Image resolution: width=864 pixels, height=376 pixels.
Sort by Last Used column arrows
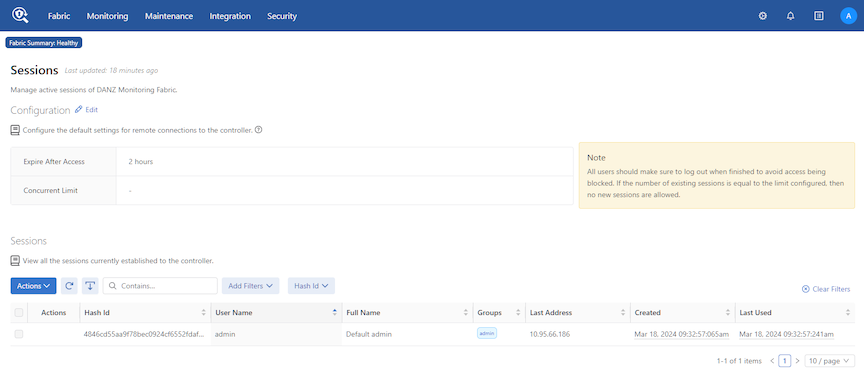(x=848, y=313)
